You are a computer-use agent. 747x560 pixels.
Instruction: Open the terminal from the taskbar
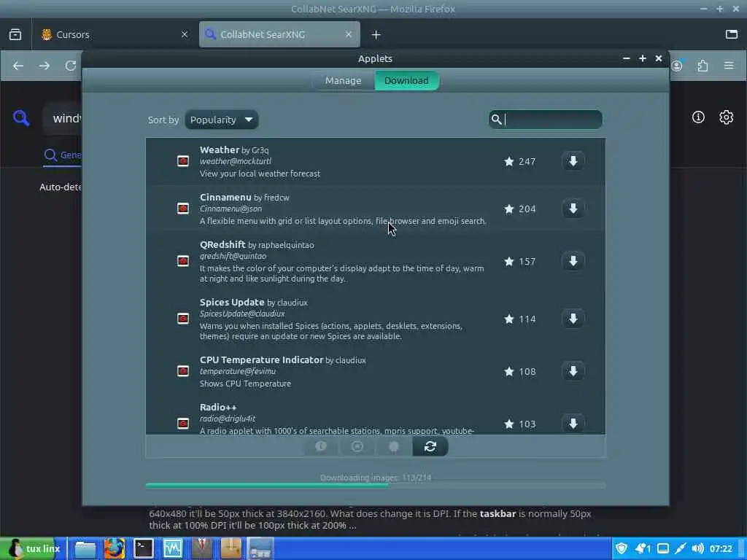(144, 548)
